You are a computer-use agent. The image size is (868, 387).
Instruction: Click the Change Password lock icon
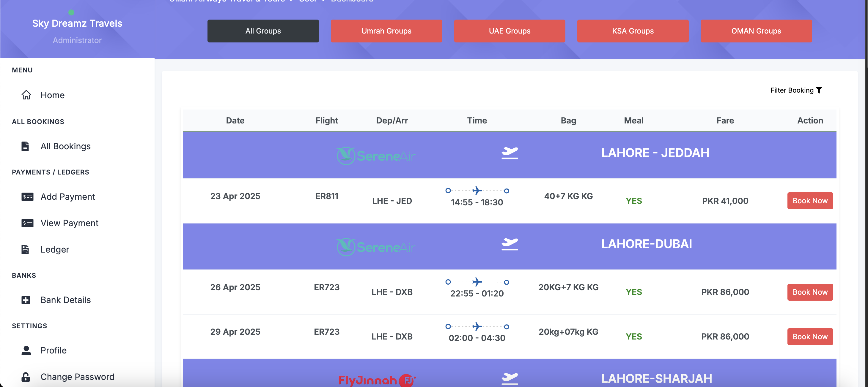26,377
